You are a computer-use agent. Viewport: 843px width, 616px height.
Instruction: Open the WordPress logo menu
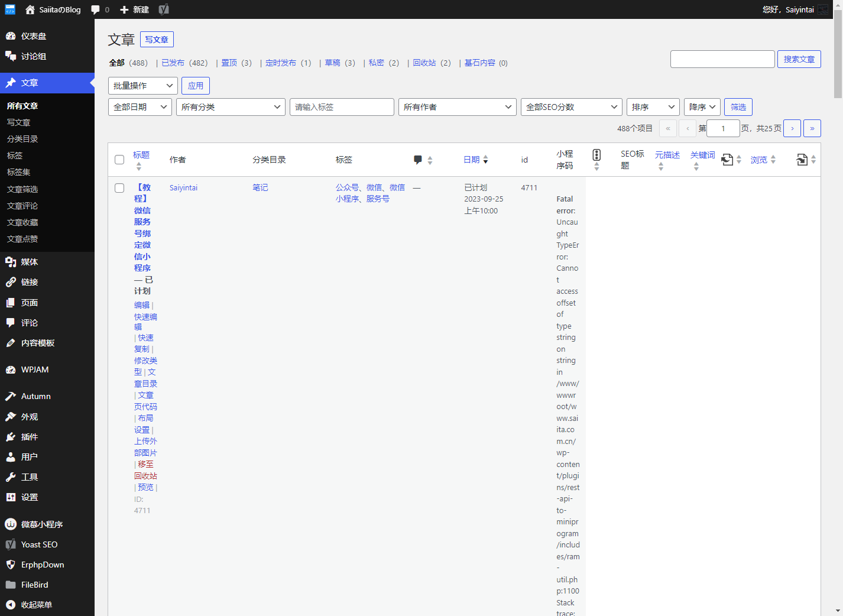[x=9, y=9]
